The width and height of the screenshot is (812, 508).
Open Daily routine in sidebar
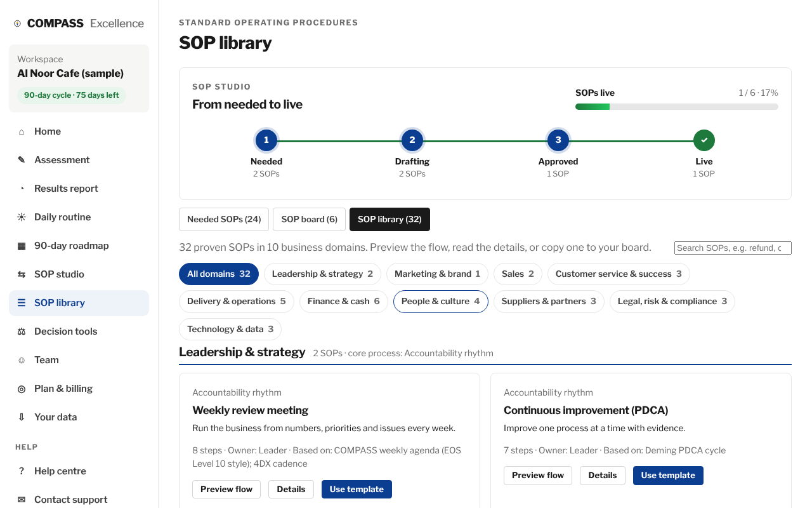pos(79,217)
